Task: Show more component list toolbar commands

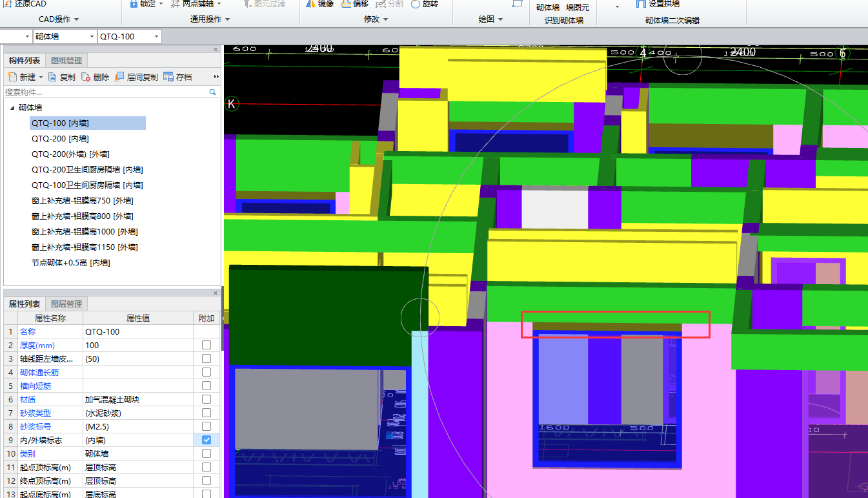Action: click(216, 77)
